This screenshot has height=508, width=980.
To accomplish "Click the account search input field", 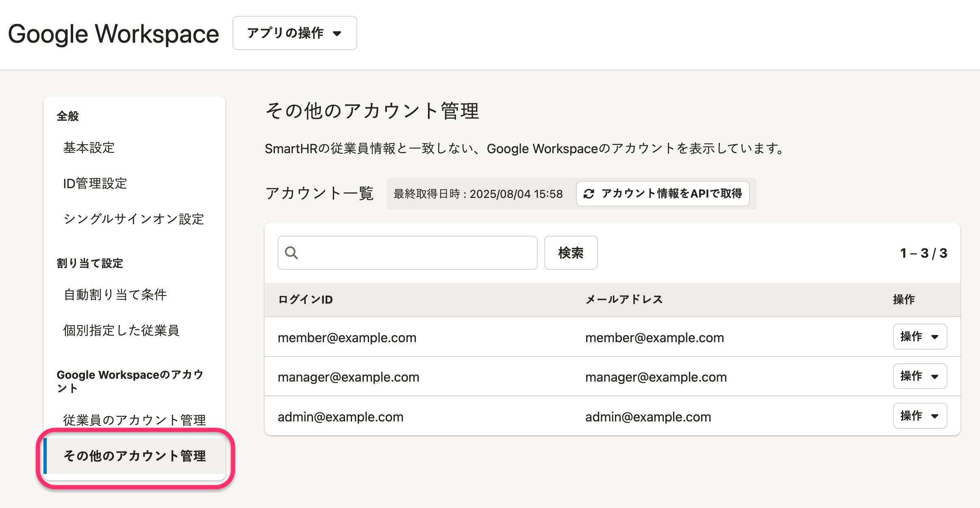I will tap(408, 253).
